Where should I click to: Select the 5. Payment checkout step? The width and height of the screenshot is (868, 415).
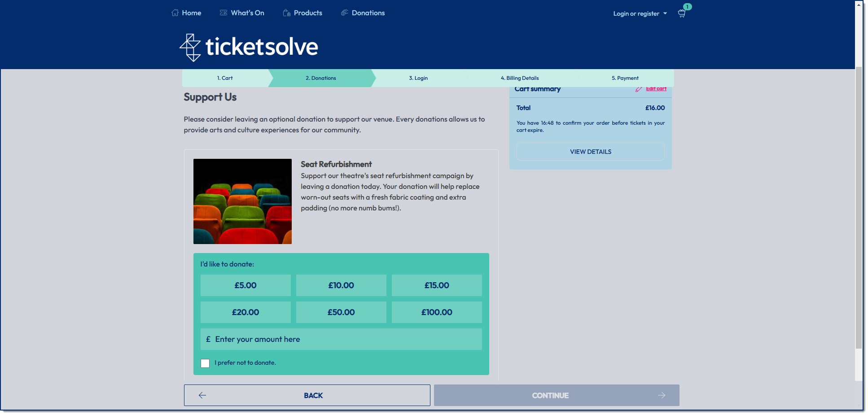625,78
